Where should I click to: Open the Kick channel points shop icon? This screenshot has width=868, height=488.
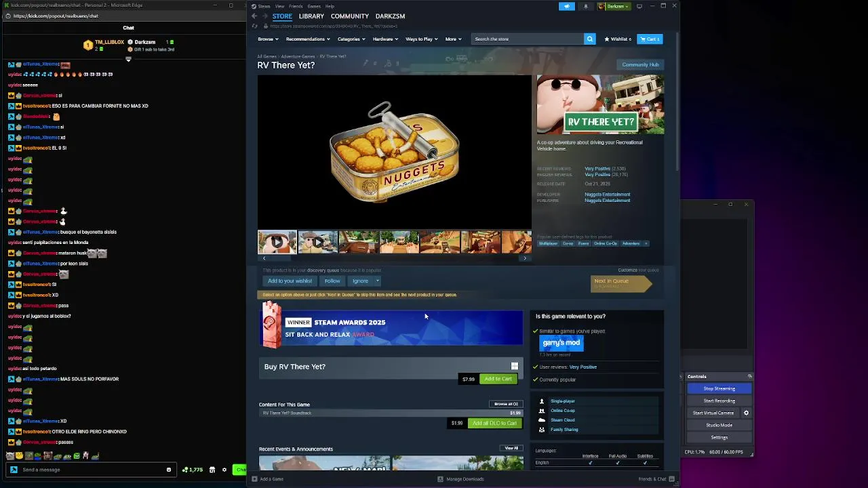coord(212,470)
